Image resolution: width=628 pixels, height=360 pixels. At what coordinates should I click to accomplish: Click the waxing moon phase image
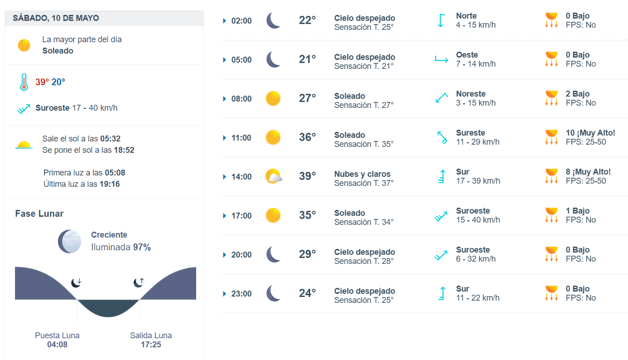pos(69,241)
